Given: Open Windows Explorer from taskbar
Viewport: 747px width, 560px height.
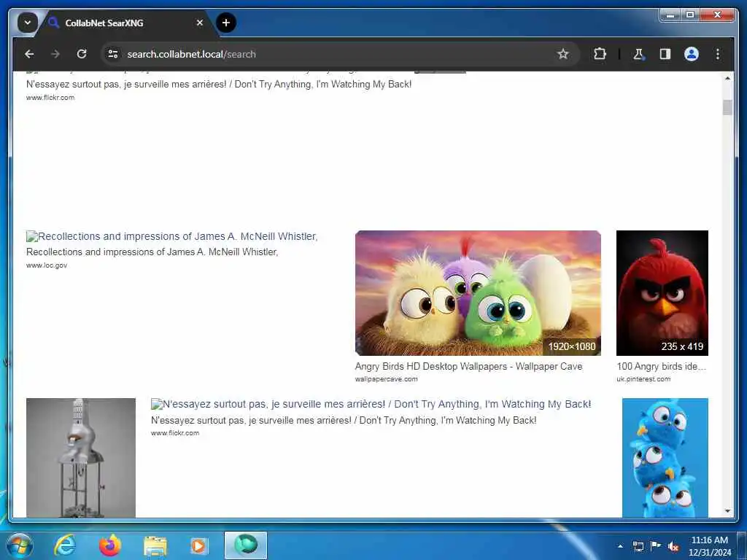Looking at the screenshot, I should (155, 545).
